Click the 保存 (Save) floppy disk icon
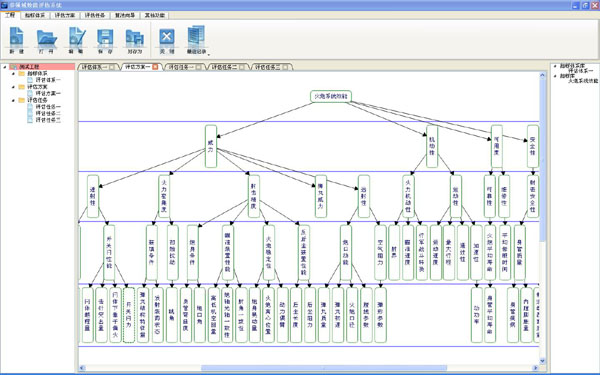600x375 pixels. pos(105,38)
